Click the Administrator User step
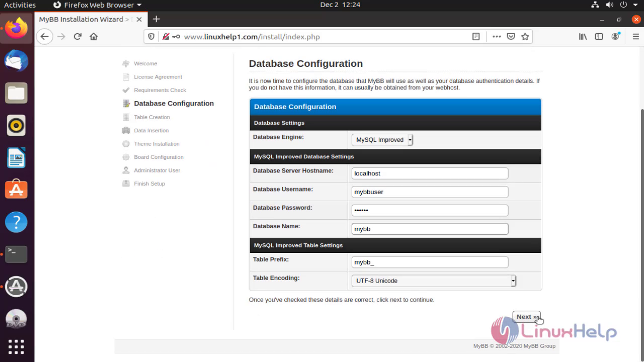This screenshot has height=362, width=644. coord(157,170)
